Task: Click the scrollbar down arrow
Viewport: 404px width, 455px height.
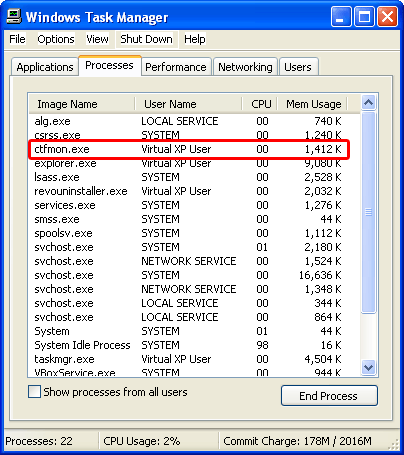Action: point(368,367)
